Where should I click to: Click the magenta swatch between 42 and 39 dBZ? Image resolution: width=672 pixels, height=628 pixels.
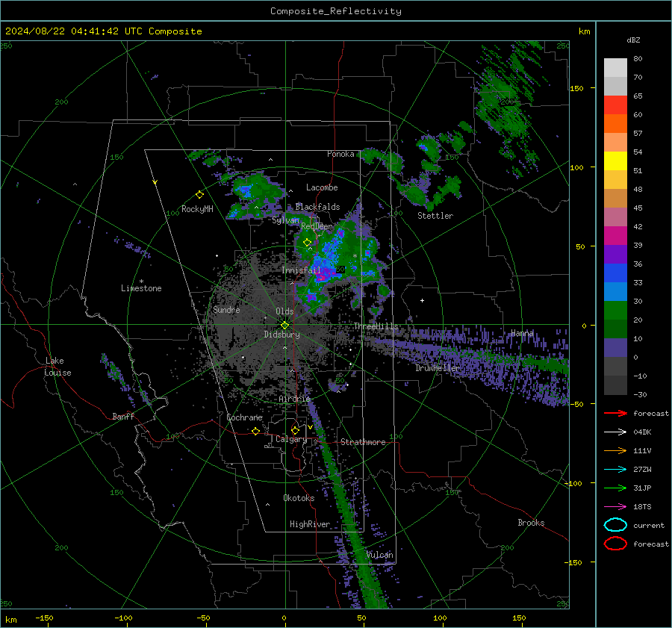point(615,235)
